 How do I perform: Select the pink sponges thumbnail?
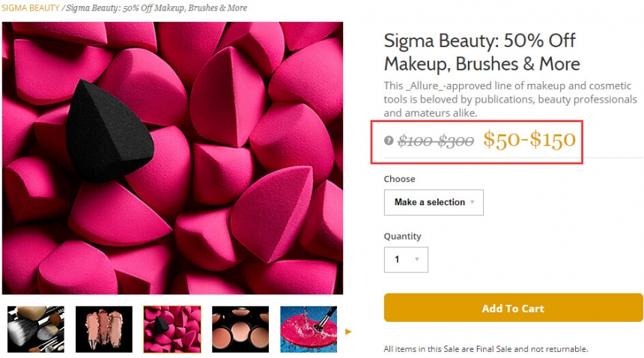pyautogui.click(x=172, y=330)
